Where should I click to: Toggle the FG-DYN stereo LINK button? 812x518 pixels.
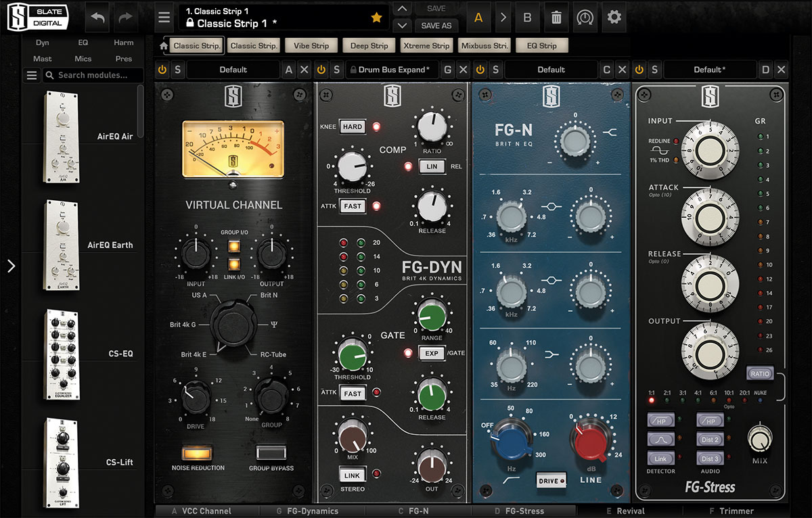point(353,474)
